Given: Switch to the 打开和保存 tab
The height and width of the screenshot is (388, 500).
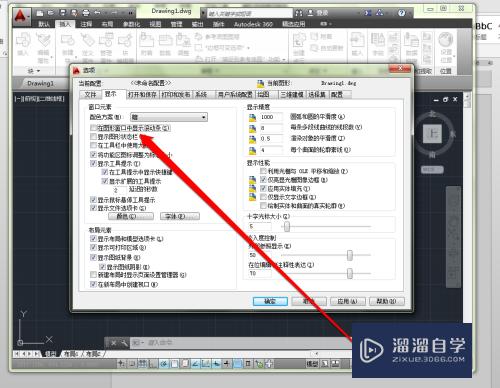Looking at the screenshot, I should point(142,95).
